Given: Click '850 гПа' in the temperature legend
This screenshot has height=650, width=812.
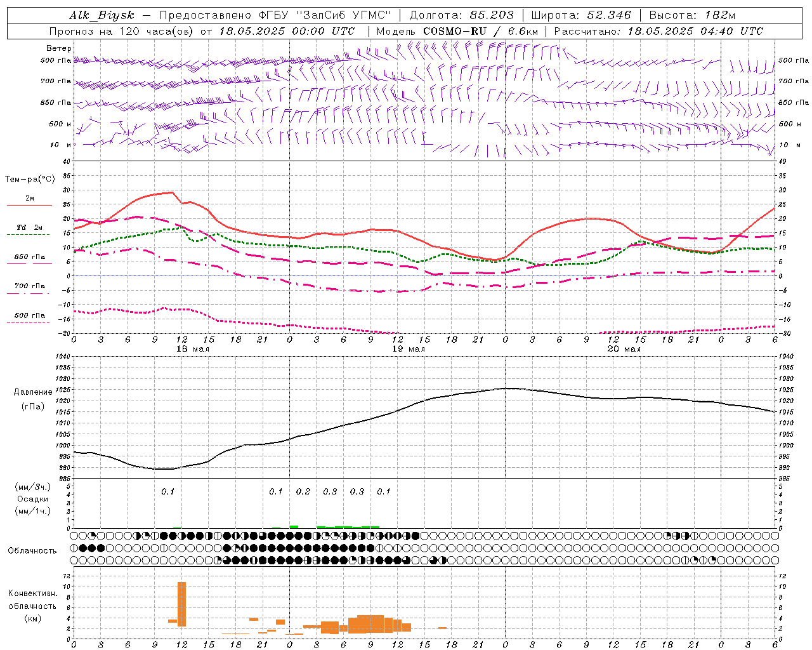Looking at the screenshot, I should click(x=30, y=257).
